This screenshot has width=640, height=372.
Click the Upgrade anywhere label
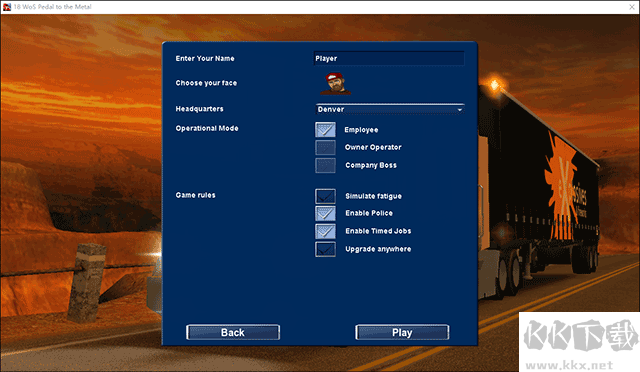pyautogui.click(x=378, y=249)
